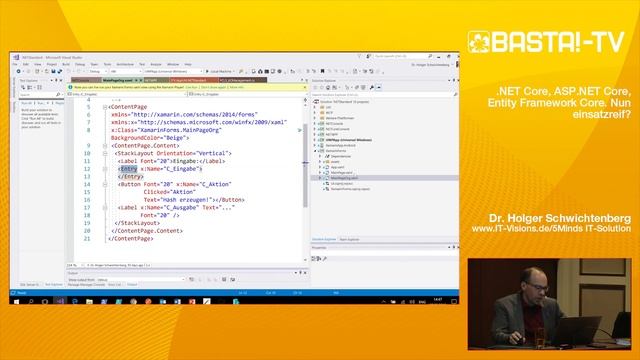Screen dimensions: 640x360
Task: Collapse the Button element on line 14
Action: click(x=105, y=184)
